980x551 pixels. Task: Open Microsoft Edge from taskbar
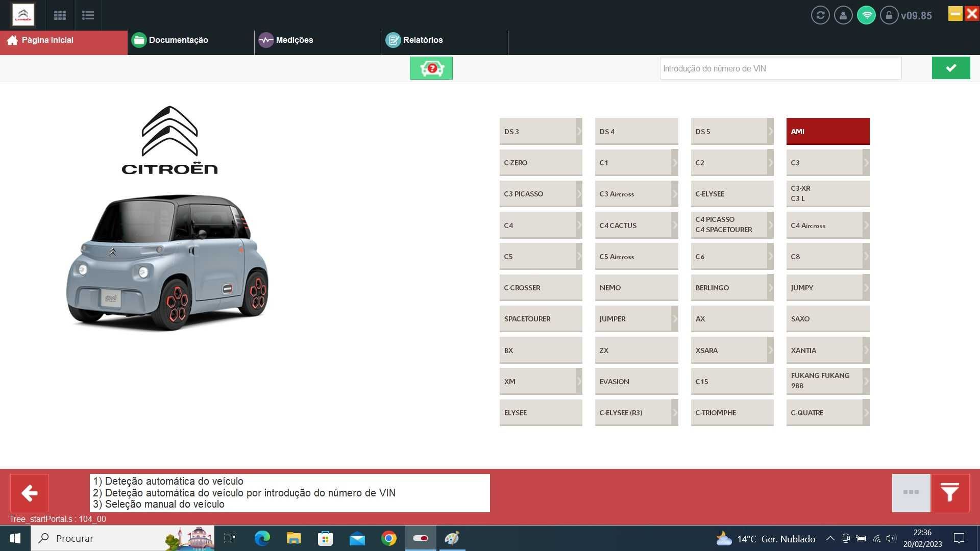click(x=262, y=538)
